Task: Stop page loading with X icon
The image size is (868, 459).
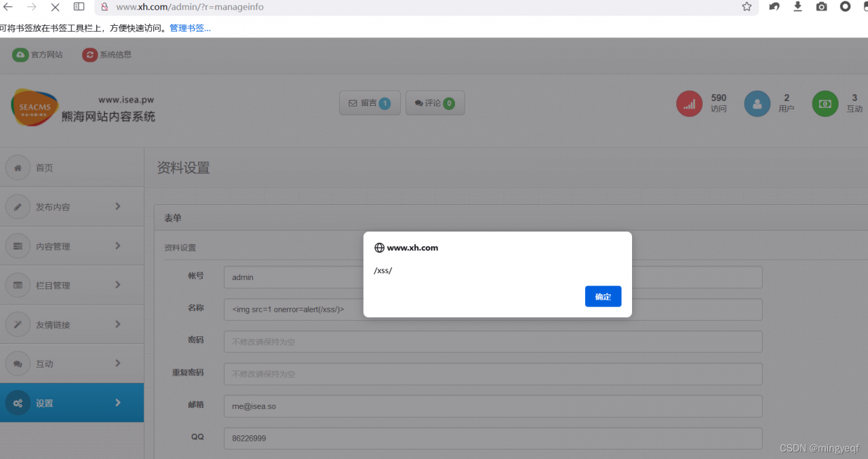Action: [x=55, y=7]
